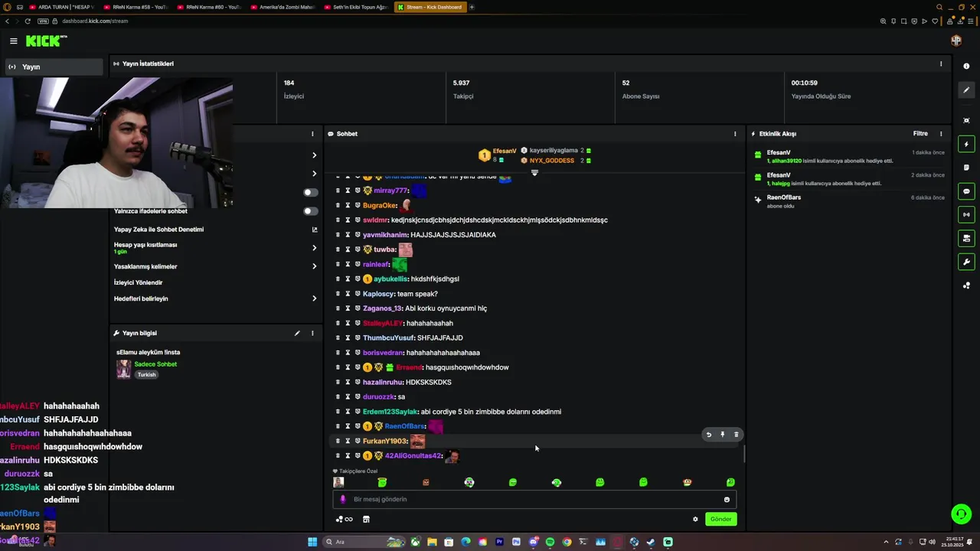The image size is (980, 551).
Task: Delete FurkanY1903's message via hover toolbar
Action: (736, 435)
